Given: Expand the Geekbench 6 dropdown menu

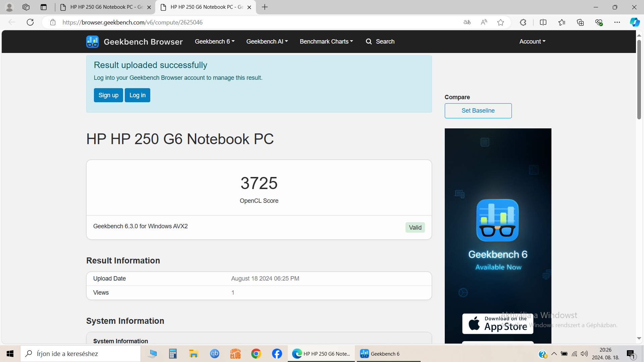Looking at the screenshot, I should [215, 42].
